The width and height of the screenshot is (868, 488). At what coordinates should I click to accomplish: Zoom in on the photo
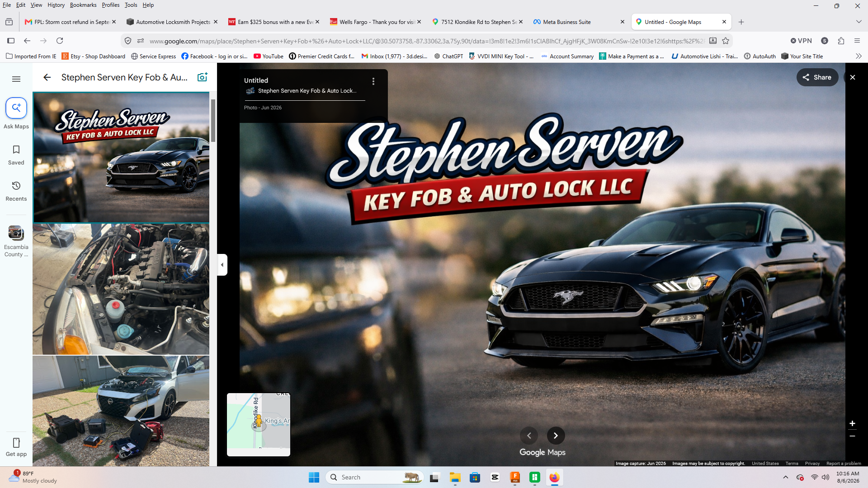tap(852, 423)
